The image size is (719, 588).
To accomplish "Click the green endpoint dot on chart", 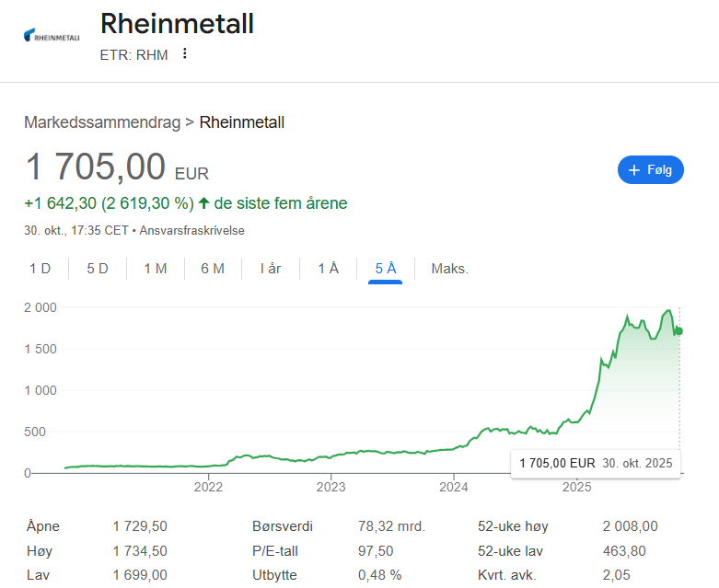I will (x=679, y=331).
